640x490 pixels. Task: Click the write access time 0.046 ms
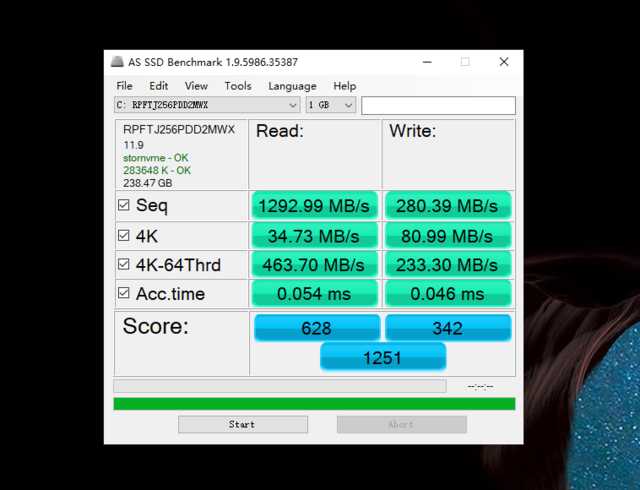(448, 294)
